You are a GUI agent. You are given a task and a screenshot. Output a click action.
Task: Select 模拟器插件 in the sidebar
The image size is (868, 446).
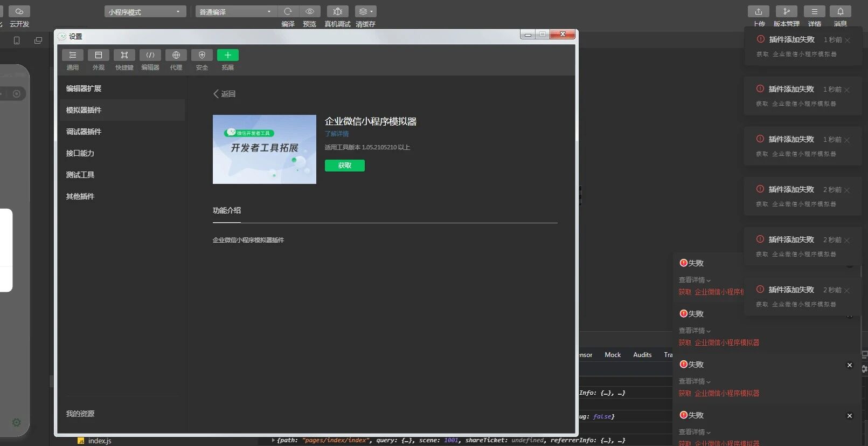point(122,110)
